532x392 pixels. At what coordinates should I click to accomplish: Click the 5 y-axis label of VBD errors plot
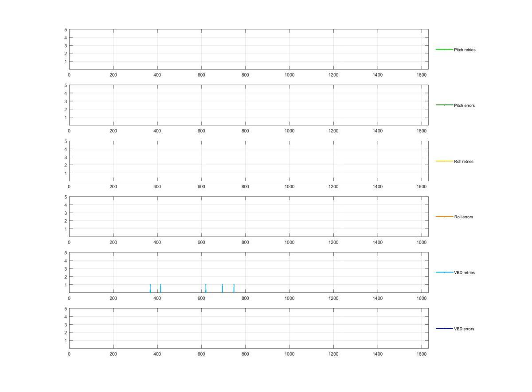pyautogui.click(x=66, y=309)
